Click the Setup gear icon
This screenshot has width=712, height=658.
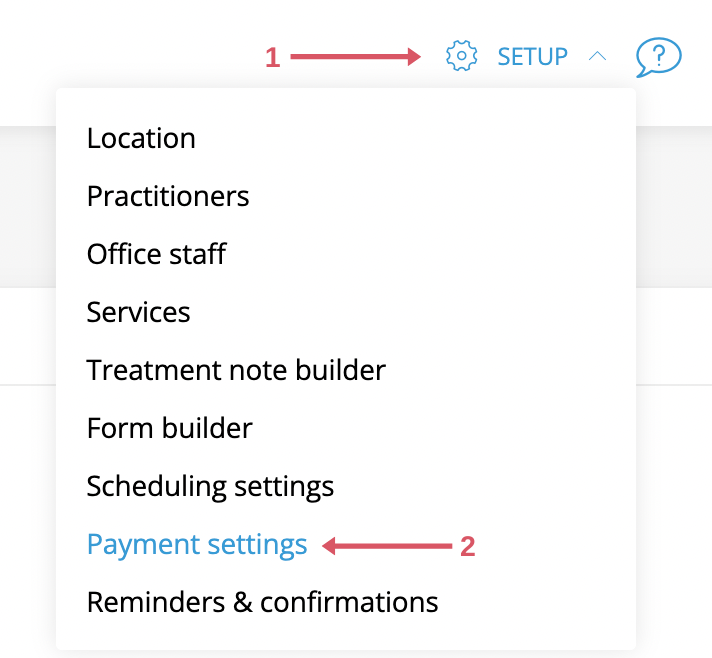tap(461, 56)
